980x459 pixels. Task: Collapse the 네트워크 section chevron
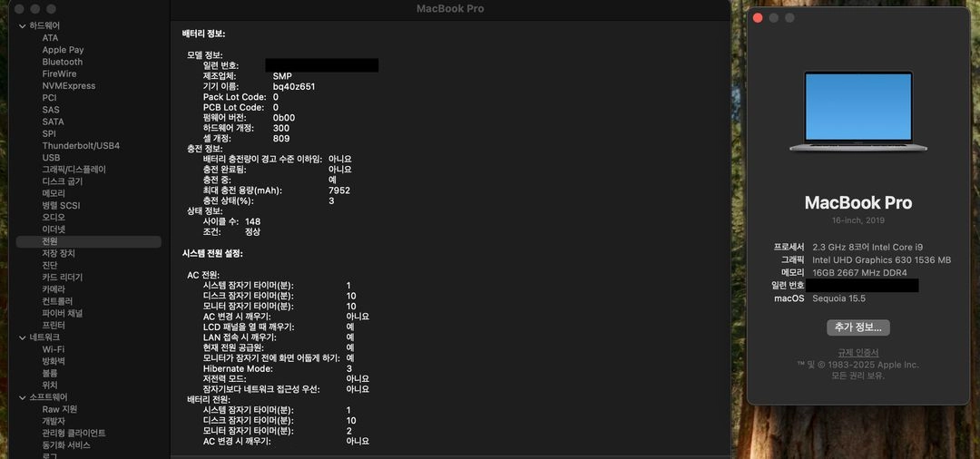(23, 337)
